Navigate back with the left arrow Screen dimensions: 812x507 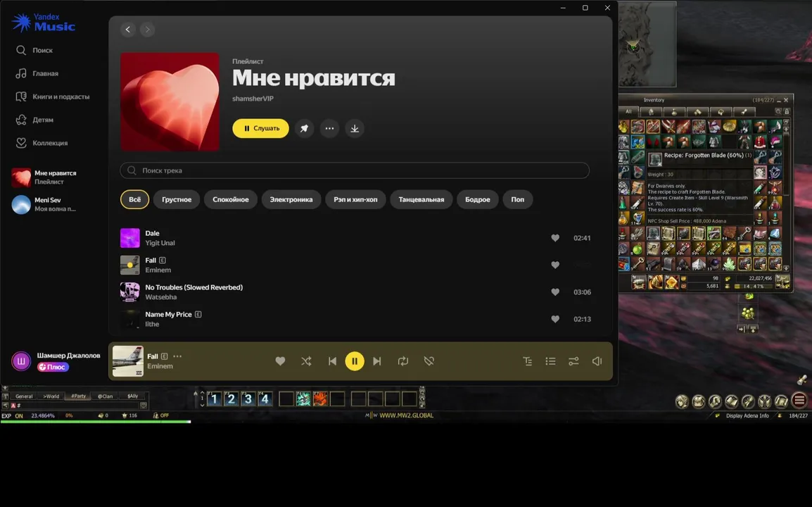pos(128,30)
